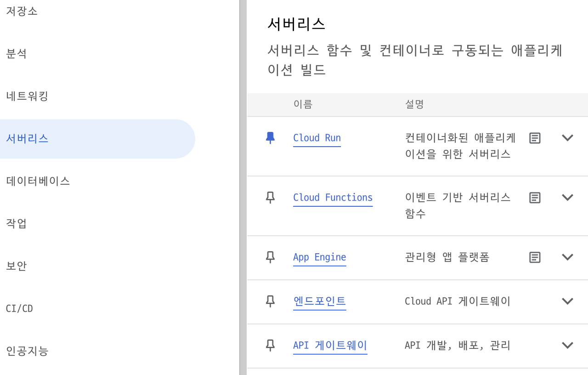The image size is (588, 375).
Task: Click the 이름 column header
Action: (x=303, y=105)
